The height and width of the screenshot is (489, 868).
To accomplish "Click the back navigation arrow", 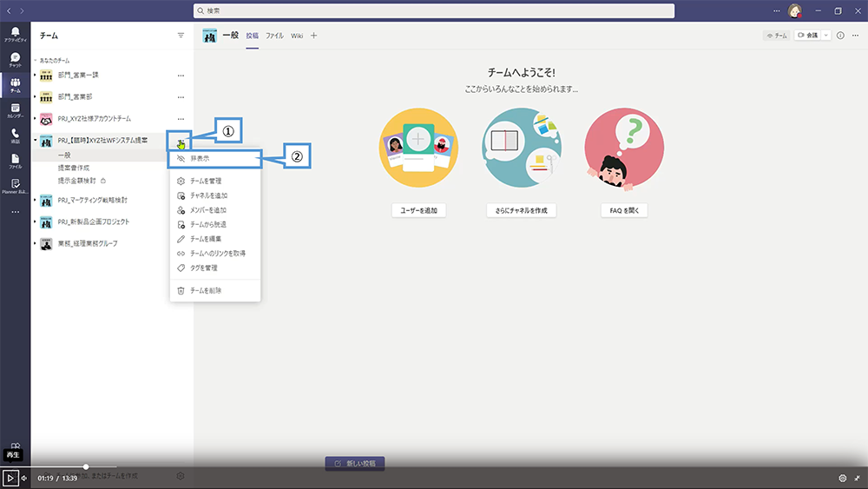I will click(9, 10).
